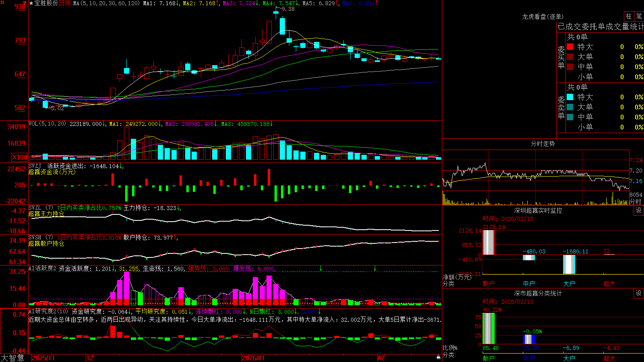The width and height of the screenshot is (644, 362).
Task: Select the 日线 period label
Action: (x=65, y=3)
